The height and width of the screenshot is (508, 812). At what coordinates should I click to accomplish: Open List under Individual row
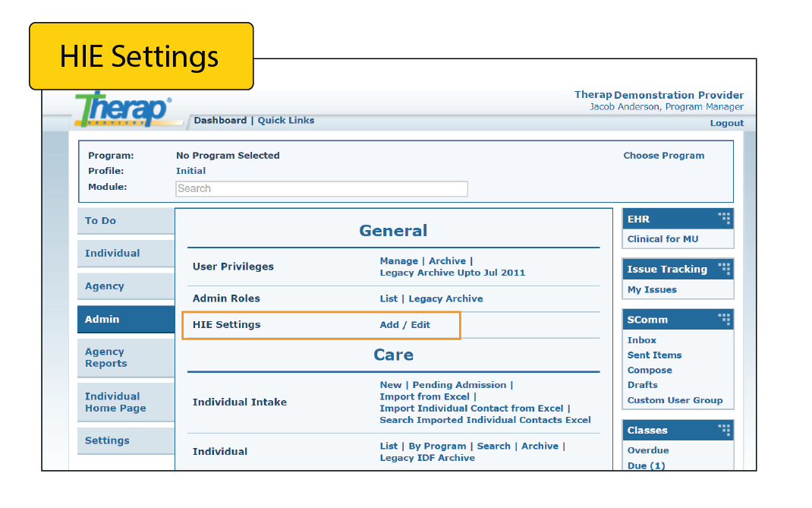point(389,446)
